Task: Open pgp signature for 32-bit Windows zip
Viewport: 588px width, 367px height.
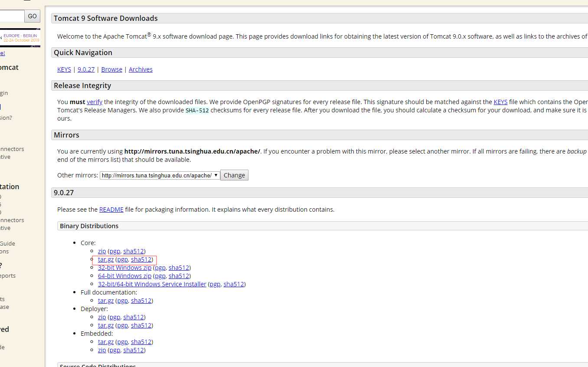Action: click(160, 268)
